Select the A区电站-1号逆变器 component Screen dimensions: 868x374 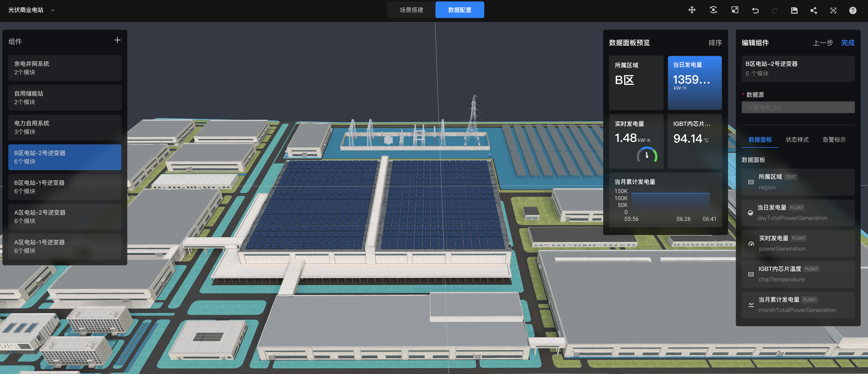coord(65,246)
